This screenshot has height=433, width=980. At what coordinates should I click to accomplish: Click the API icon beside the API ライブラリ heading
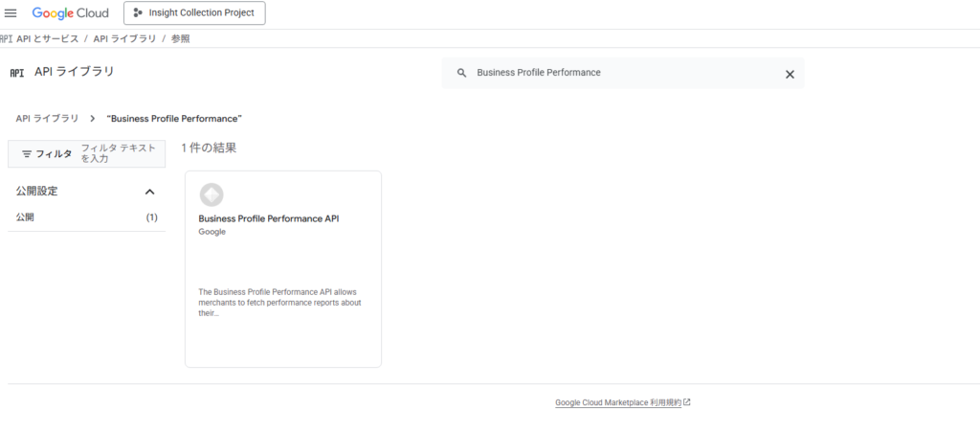(16, 73)
